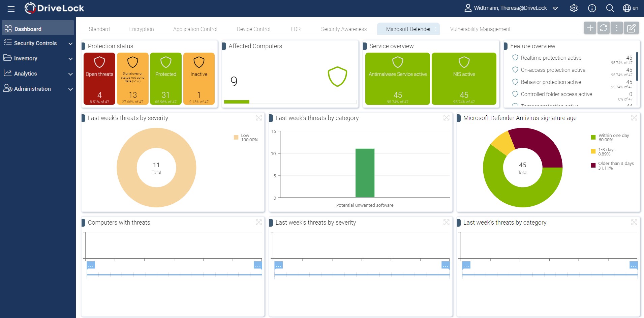
Task: Open the user account dropdown arrow
Action: [555, 8]
